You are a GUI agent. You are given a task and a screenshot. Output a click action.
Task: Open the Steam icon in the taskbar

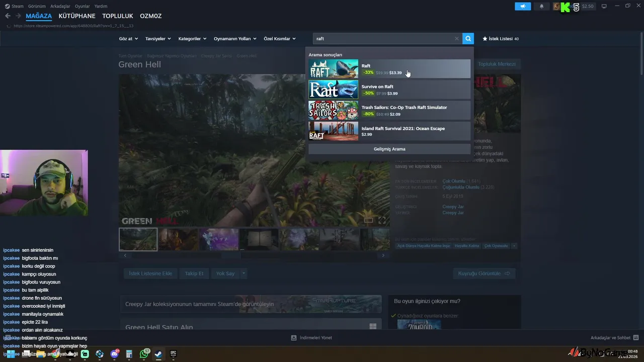click(x=158, y=354)
